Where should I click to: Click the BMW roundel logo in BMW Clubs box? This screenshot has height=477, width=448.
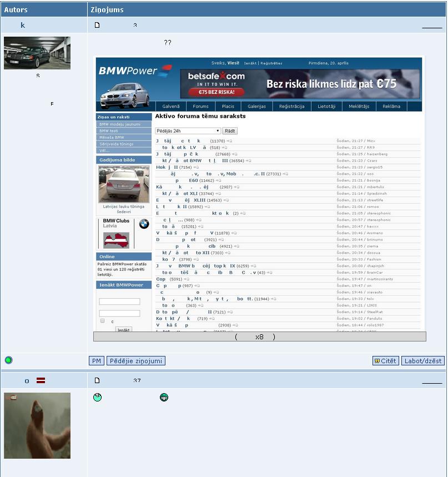tap(144, 224)
